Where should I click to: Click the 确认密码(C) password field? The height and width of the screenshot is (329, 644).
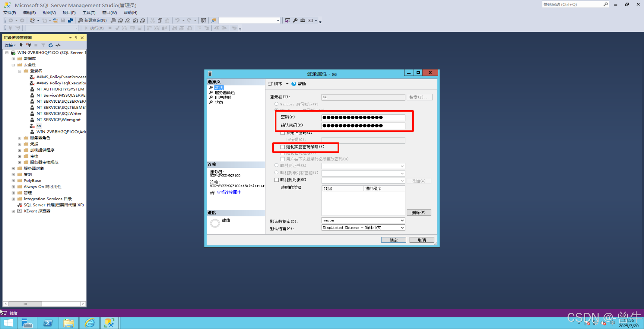[363, 126]
